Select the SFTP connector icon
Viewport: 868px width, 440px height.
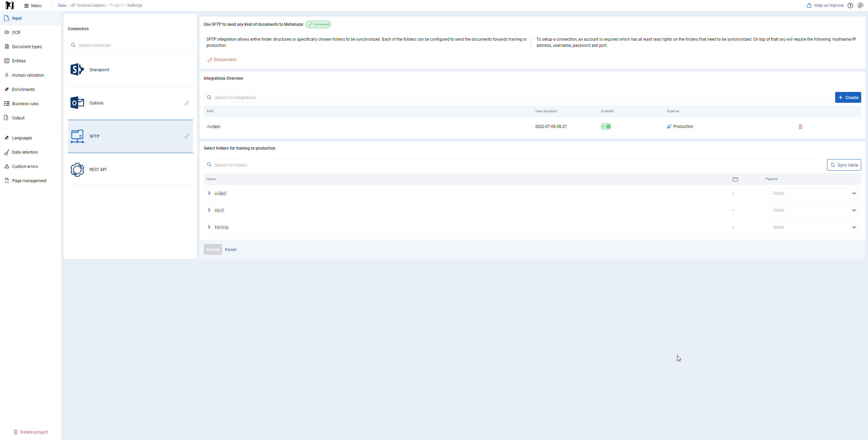pos(77,136)
